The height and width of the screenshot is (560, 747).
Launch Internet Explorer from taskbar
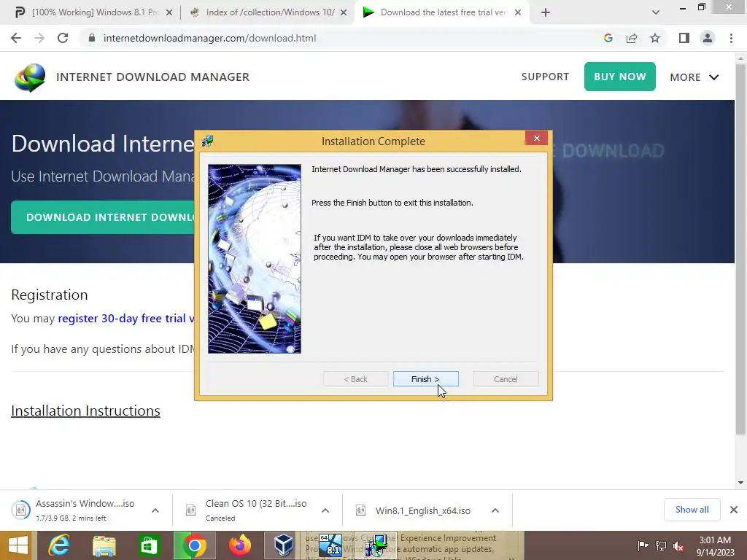(60, 545)
